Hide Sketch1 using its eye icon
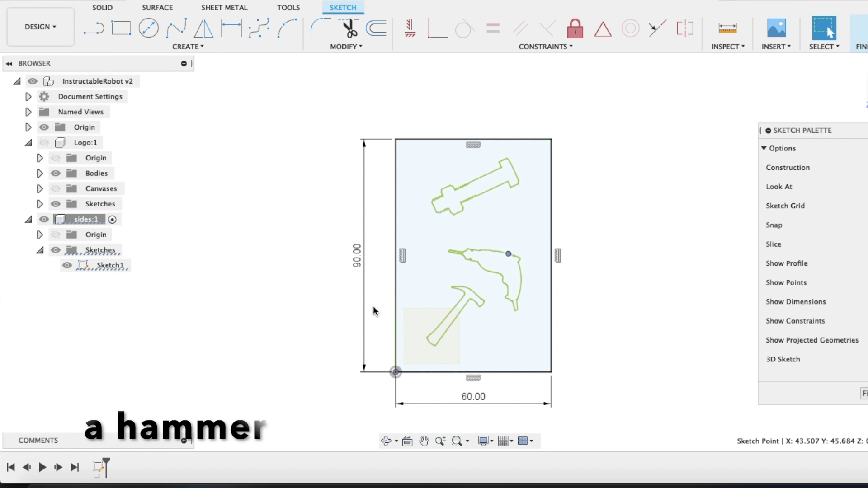The width and height of the screenshot is (868, 488). pos(67,265)
